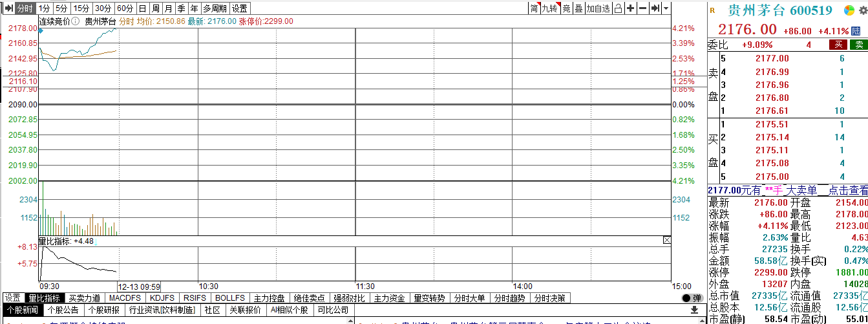Open the 个股公告 tab
The width and height of the screenshot is (868, 324).
point(63,310)
